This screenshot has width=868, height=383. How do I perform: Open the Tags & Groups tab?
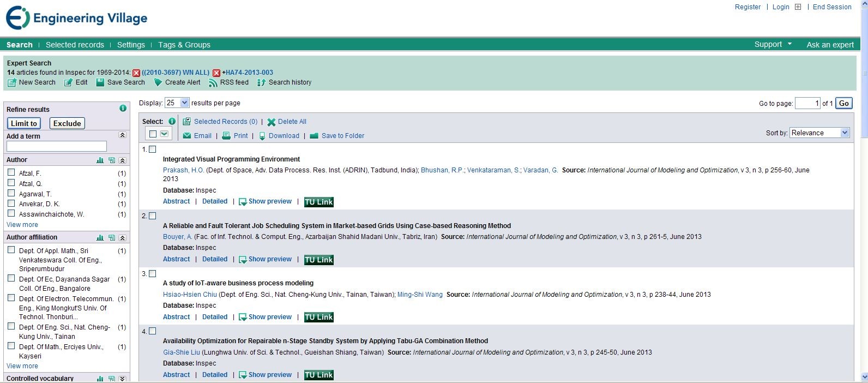(184, 45)
